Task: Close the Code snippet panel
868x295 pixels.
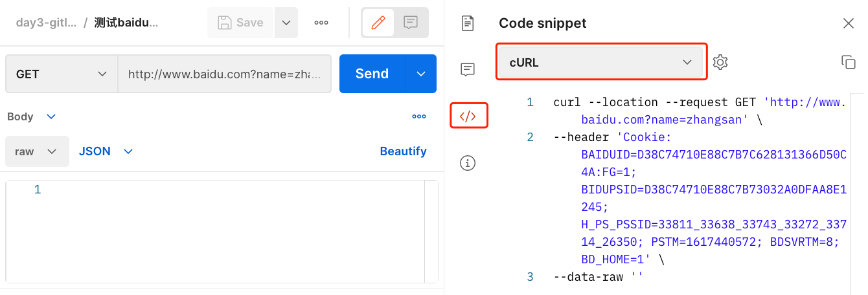Action: coord(848,23)
